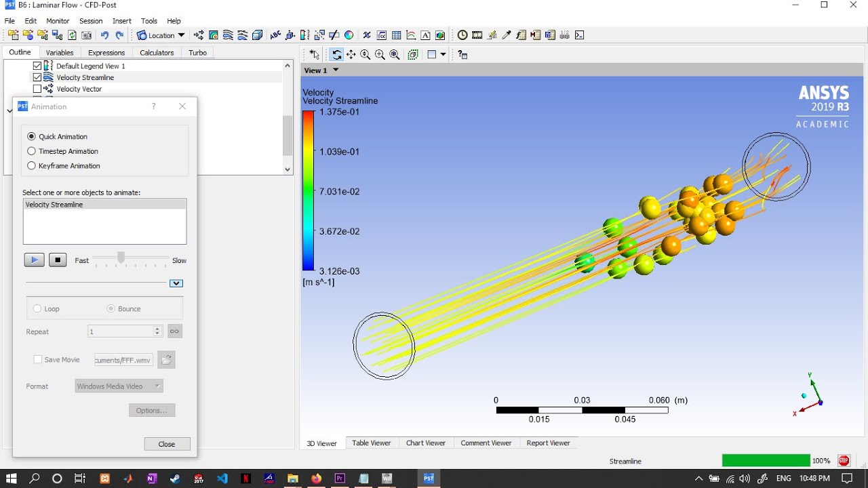Activate the Pan view tool
Image resolution: width=868 pixels, height=488 pixels.
coord(351,55)
